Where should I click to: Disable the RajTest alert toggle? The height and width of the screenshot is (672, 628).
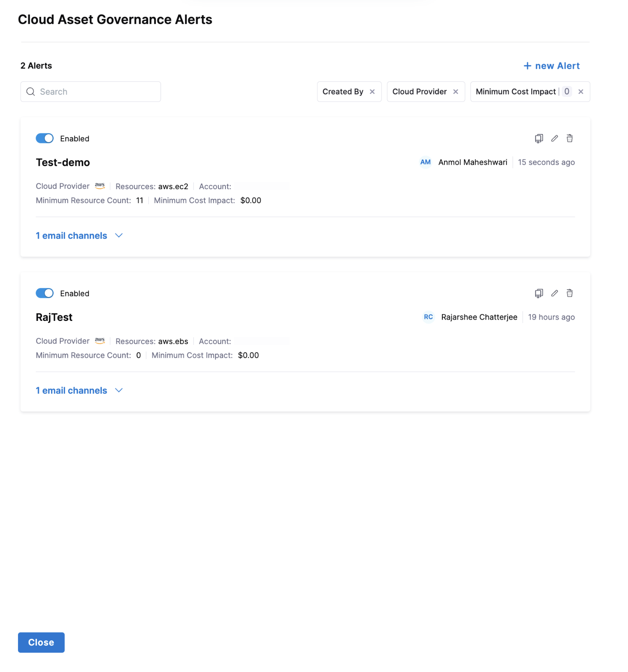pyautogui.click(x=44, y=293)
